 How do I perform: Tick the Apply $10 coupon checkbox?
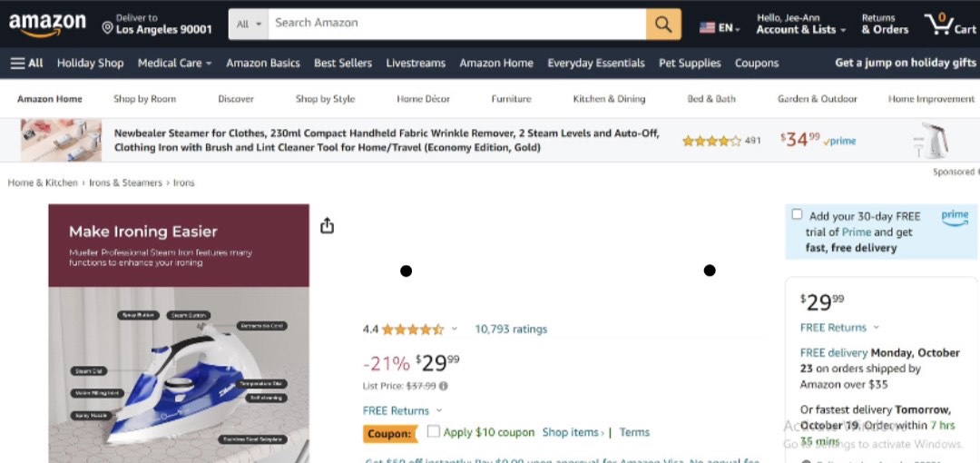434,431
